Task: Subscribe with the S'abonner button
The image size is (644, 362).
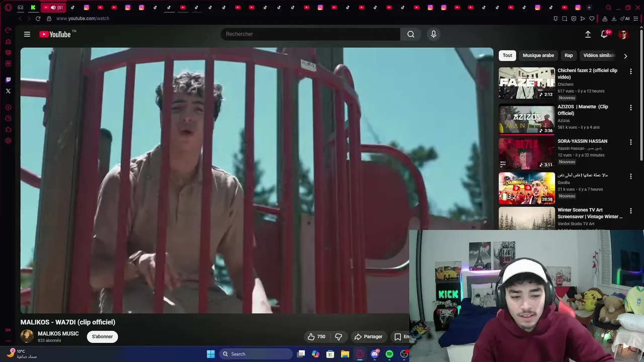Action: coord(102,337)
